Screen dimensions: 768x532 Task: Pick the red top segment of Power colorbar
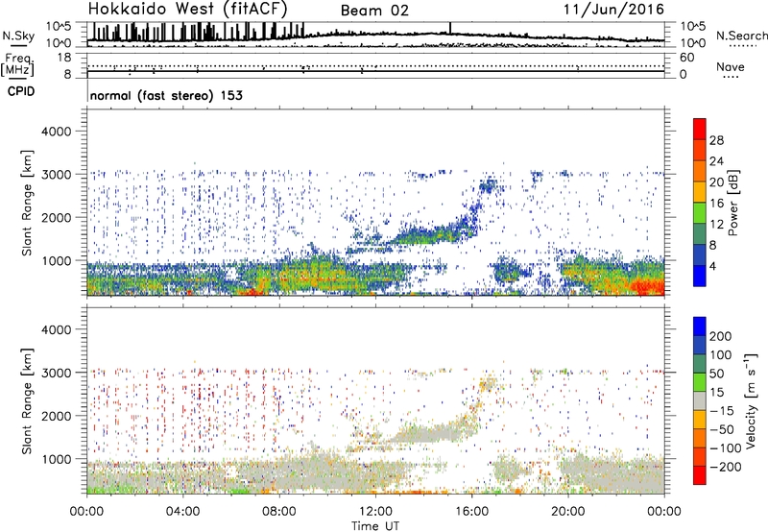[x=700, y=129]
